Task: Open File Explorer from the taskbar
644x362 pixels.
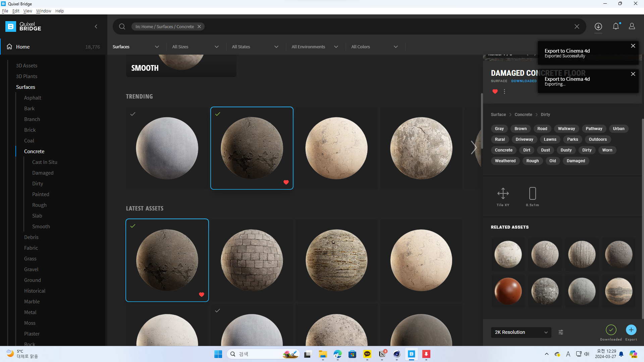Action: pos(323,354)
